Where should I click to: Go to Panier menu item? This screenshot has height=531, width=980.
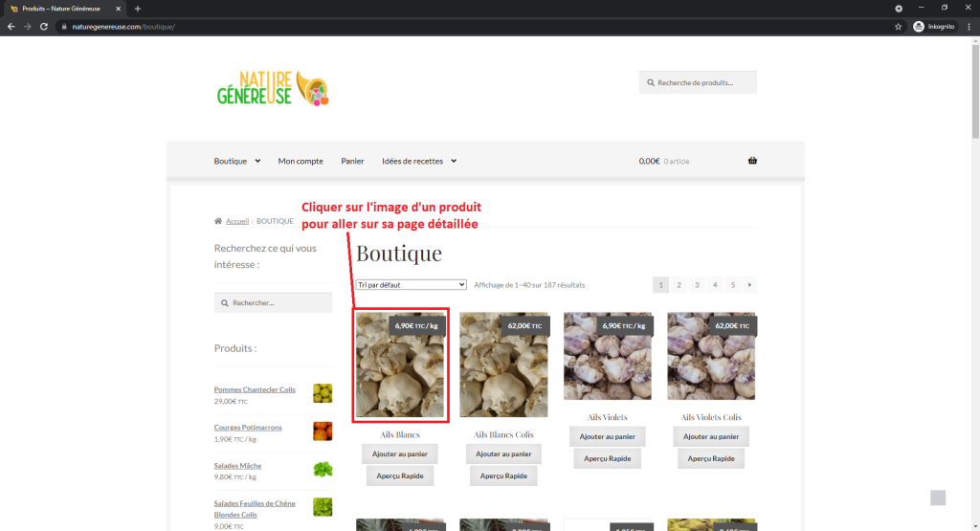(352, 161)
